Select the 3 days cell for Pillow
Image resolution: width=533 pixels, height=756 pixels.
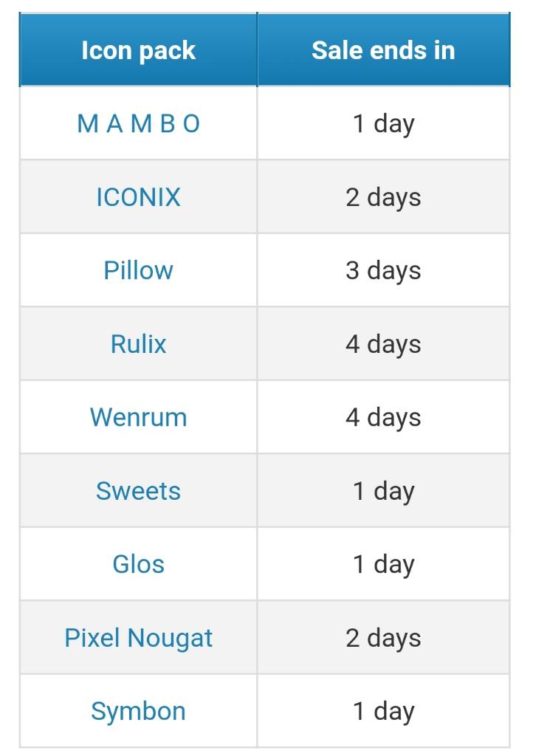pyautogui.click(x=384, y=270)
